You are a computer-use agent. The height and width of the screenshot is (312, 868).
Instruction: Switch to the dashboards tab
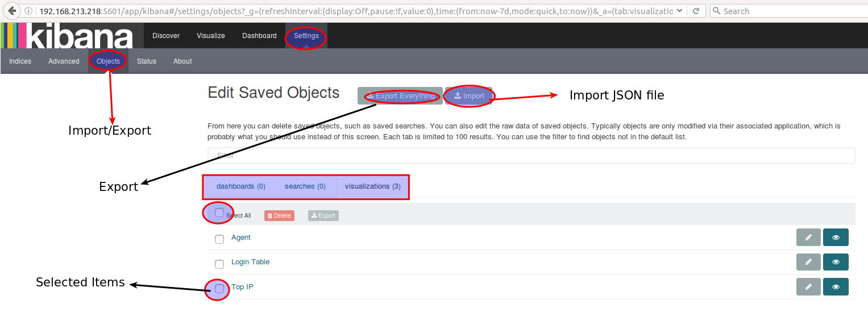tap(240, 186)
